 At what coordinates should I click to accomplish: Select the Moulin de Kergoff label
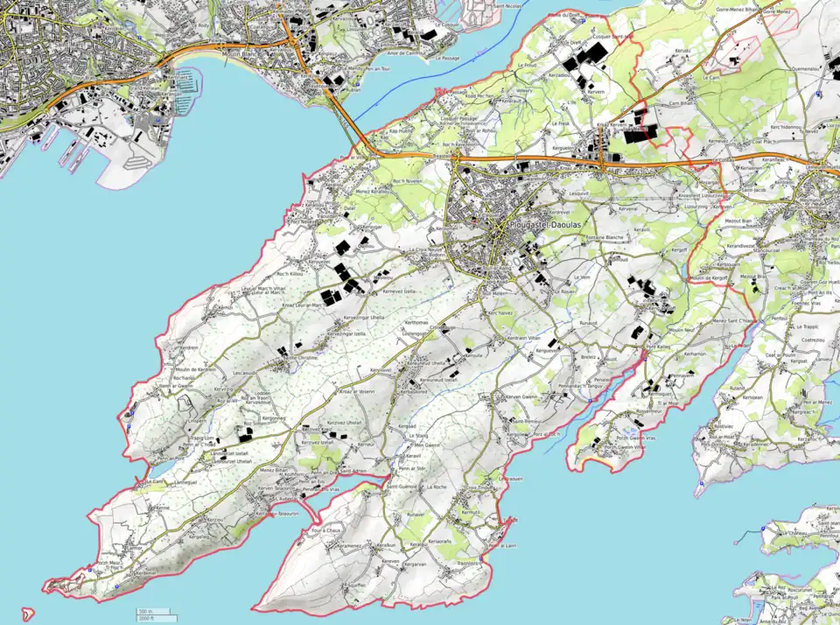tap(708, 277)
